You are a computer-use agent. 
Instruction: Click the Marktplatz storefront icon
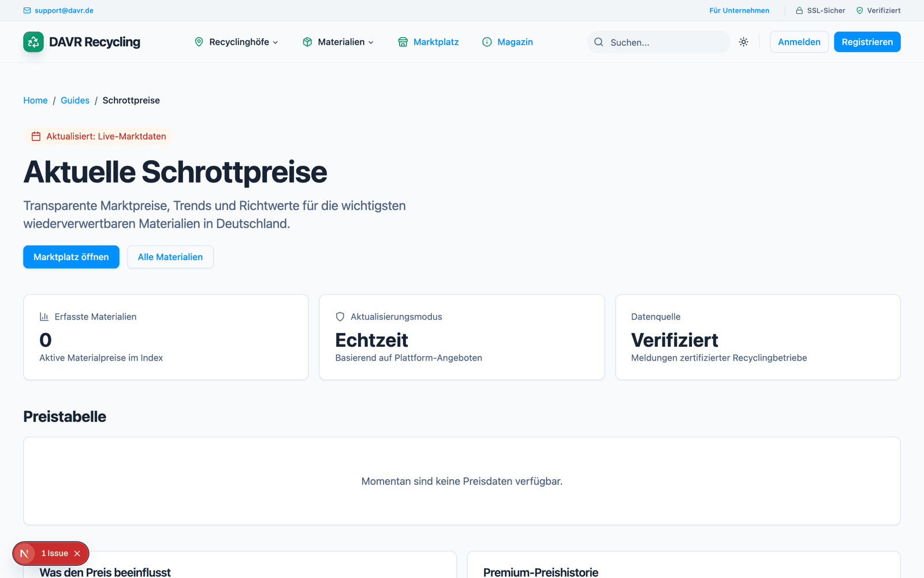coord(403,42)
